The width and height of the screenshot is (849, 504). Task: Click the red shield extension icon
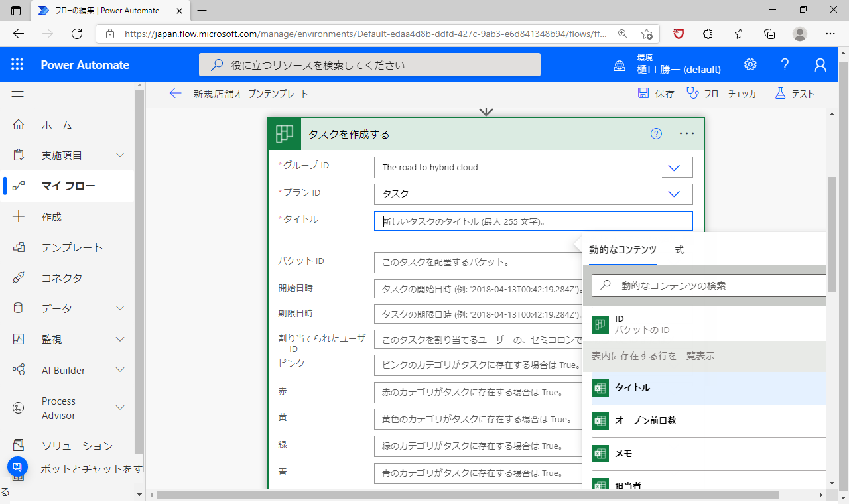(678, 34)
